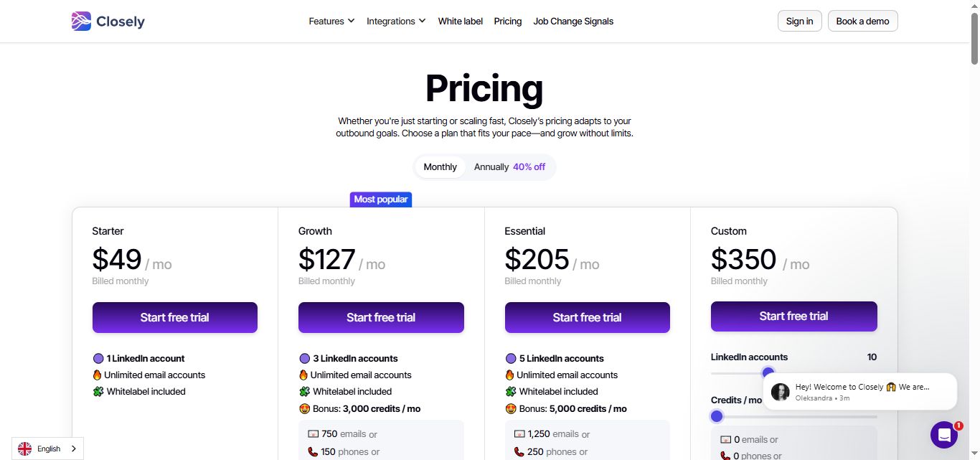Start free trial on the Growth plan
The image size is (980, 460).
coord(381,317)
